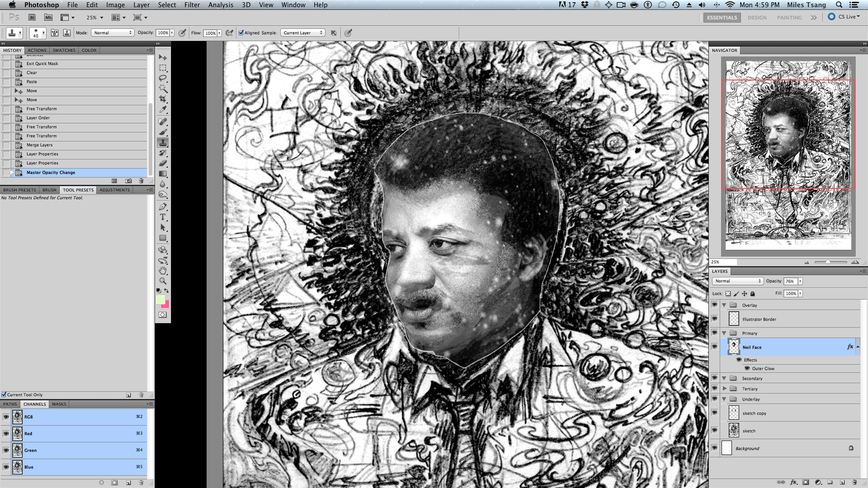The height and width of the screenshot is (488, 868).
Task: Open the layer blend mode dropdown
Action: point(738,281)
